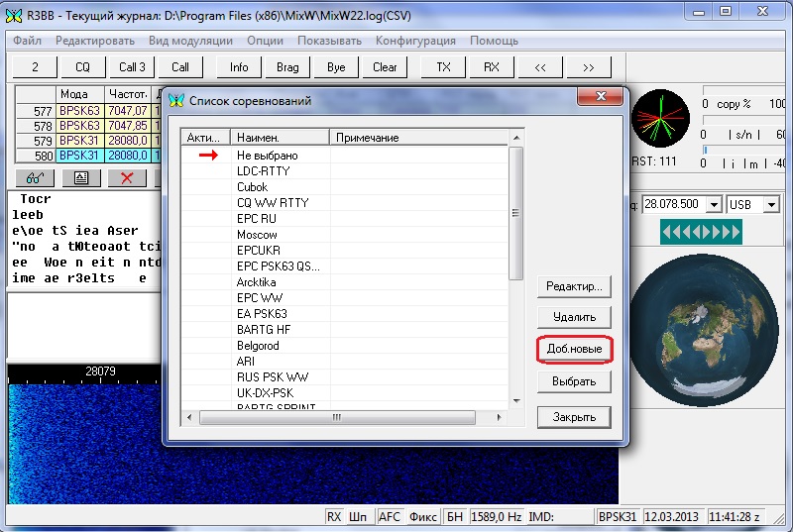Click the butterfly icon in dialog title
Image resolution: width=793 pixels, height=532 pixels.
point(176,101)
